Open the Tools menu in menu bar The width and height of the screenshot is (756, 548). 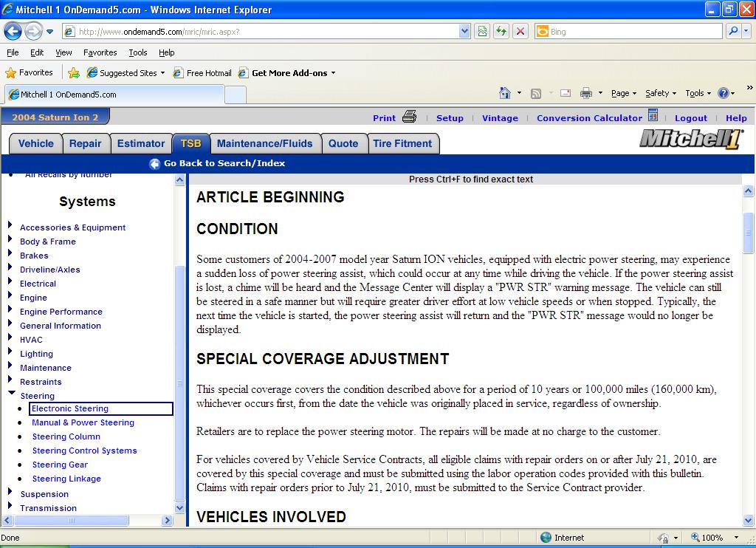point(137,52)
